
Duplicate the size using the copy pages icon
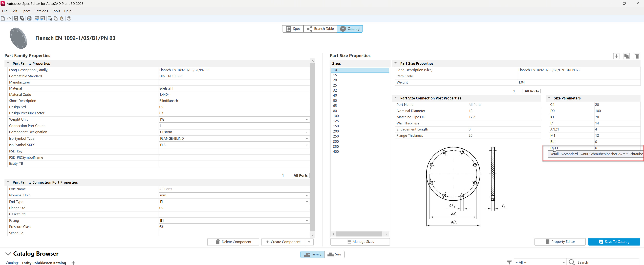click(x=627, y=56)
